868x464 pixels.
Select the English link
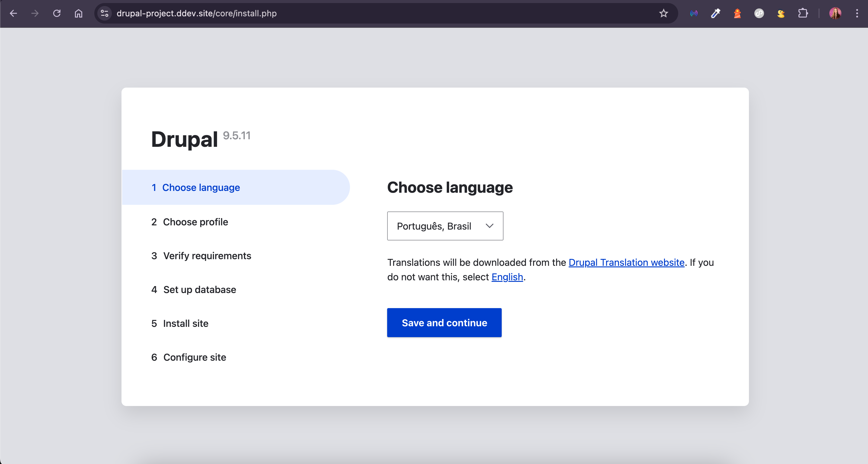tap(507, 277)
